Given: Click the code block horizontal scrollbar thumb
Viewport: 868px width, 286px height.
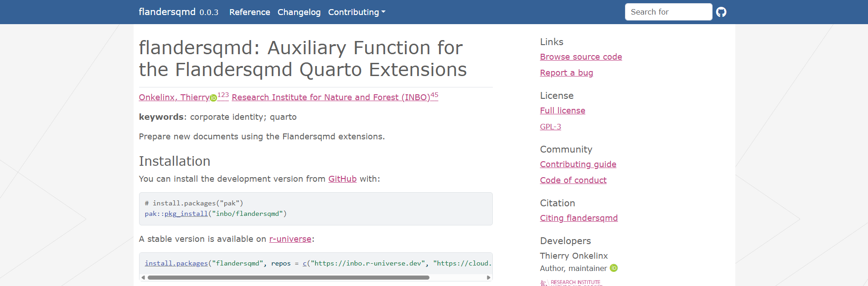Looking at the screenshot, I should (288, 277).
